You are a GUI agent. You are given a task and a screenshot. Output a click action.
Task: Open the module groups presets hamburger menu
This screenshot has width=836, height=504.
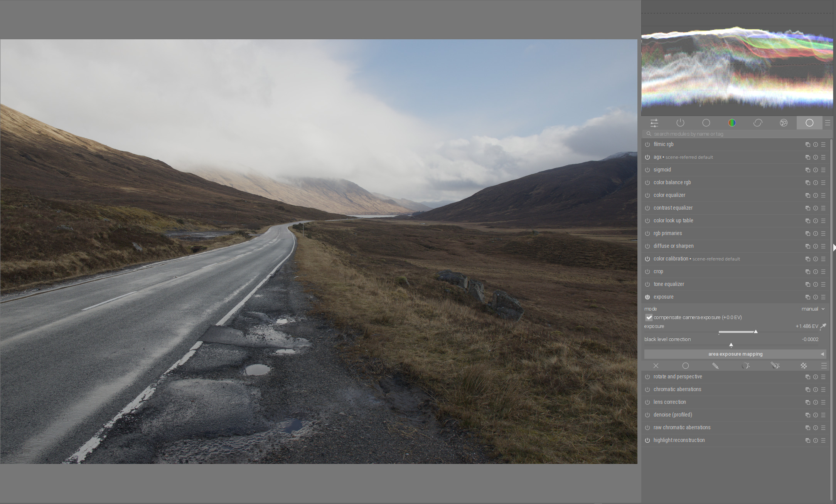[828, 123]
